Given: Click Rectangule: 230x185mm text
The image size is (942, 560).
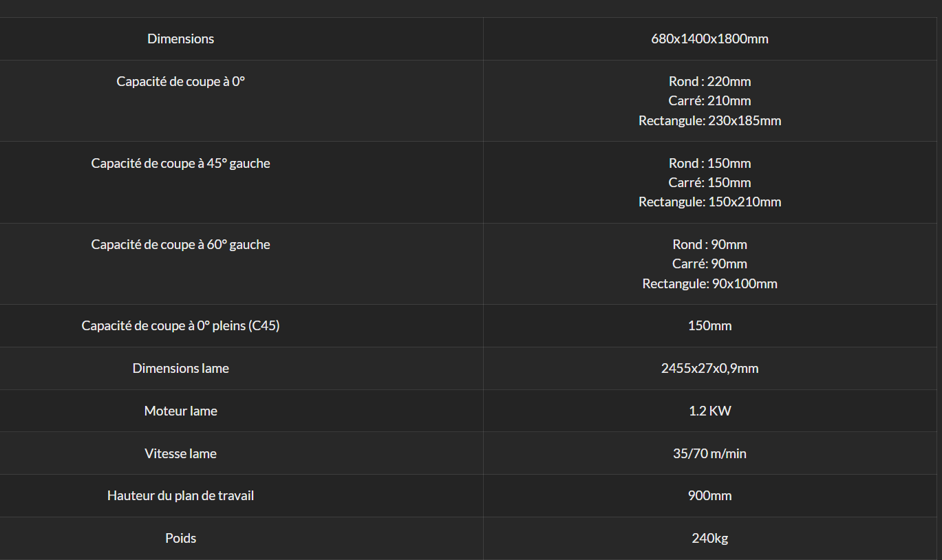Looking at the screenshot, I should coord(709,120).
